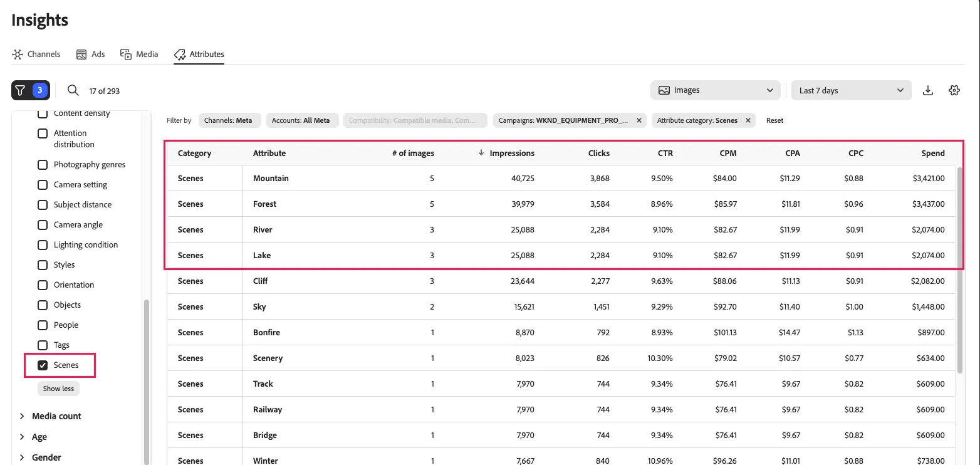Open table settings gear icon
Image resolution: width=980 pixels, height=465 pixels.
click(954, 90)
